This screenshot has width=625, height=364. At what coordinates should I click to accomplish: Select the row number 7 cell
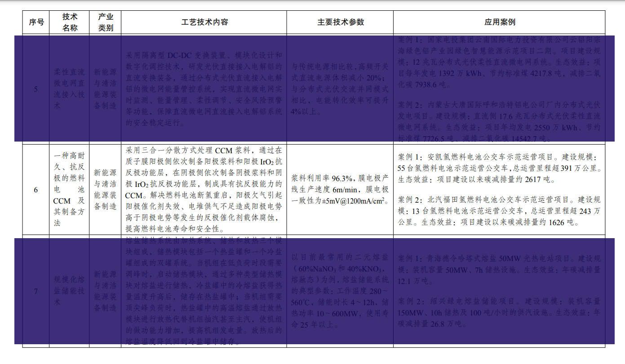(x=36, y=291)
